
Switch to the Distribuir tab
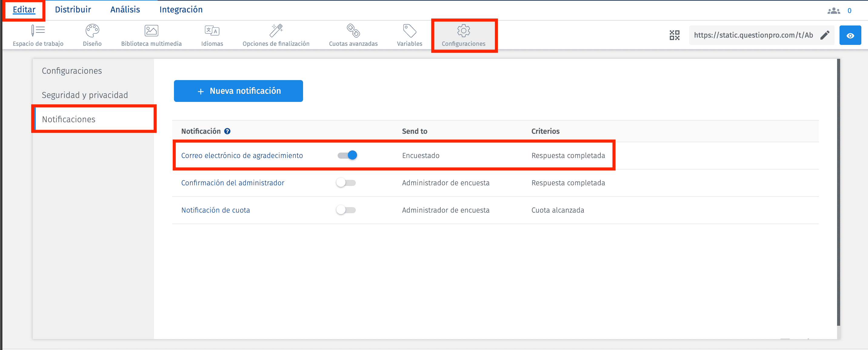73,9
